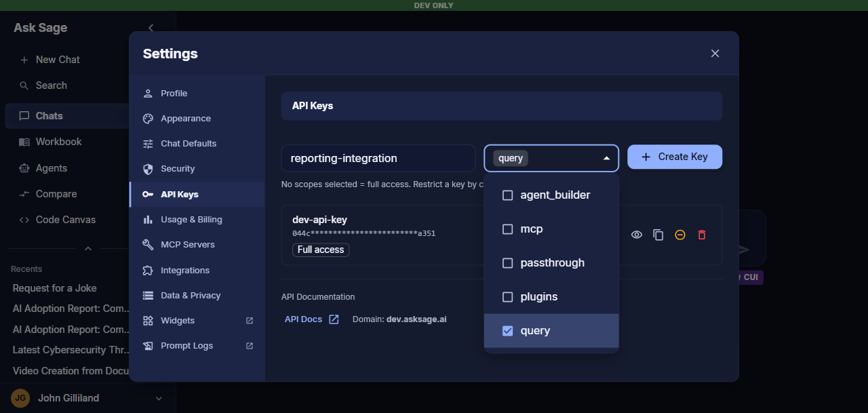Click the masked key 044c...a351
Image resolution: width=868 pixels, height=413 pixels.
pyautogui.click(x=363, y=233)
